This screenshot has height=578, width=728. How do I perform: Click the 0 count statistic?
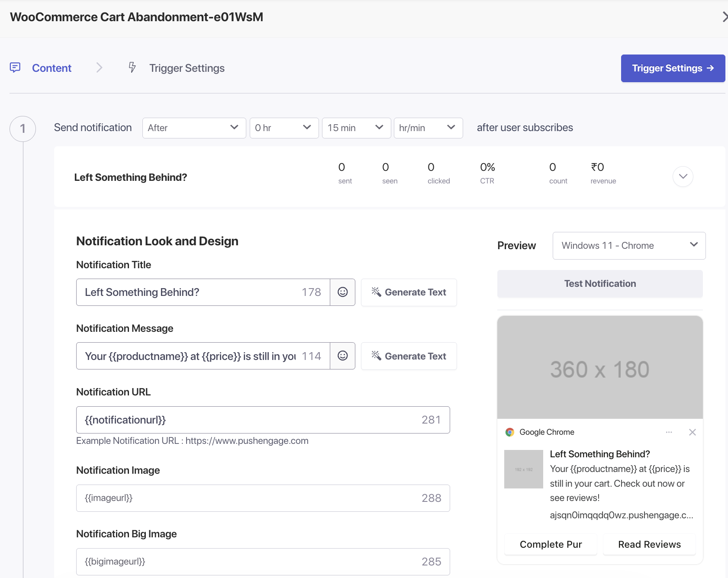pyautogui.click(x=558, y=173)
